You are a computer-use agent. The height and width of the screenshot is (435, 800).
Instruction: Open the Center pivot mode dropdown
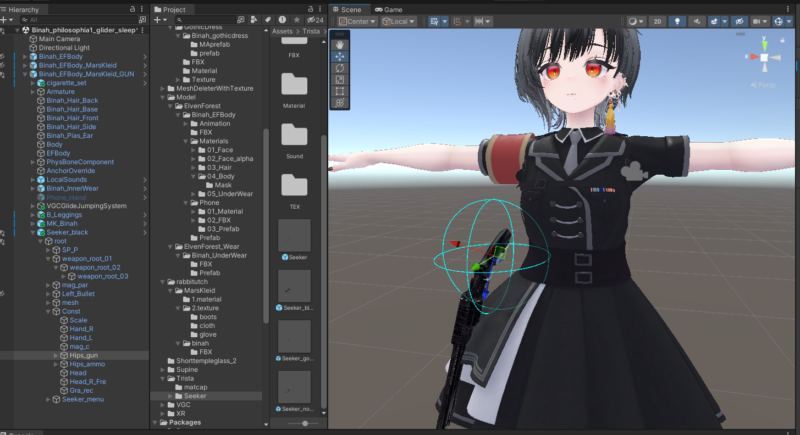[x=357, y=21]
